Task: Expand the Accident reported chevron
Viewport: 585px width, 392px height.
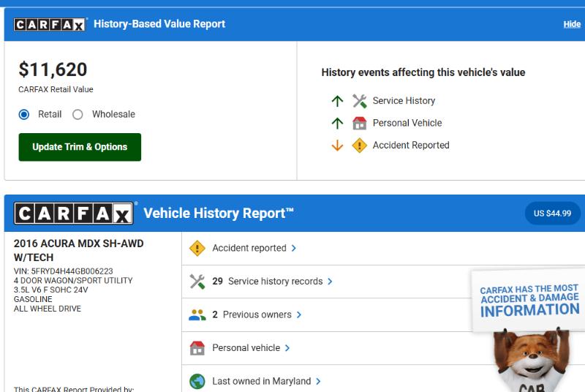Action: pyautogui.click(x=294, y=249)
